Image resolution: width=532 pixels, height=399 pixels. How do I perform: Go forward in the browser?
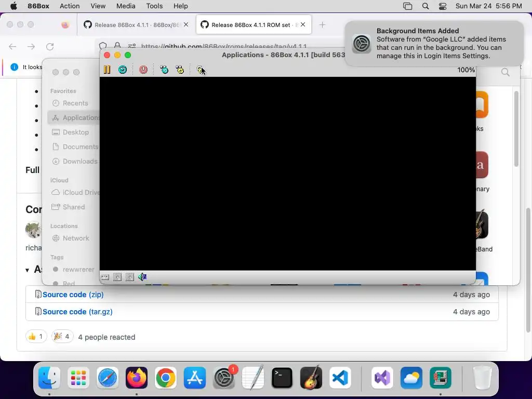[x=31, y=46]
